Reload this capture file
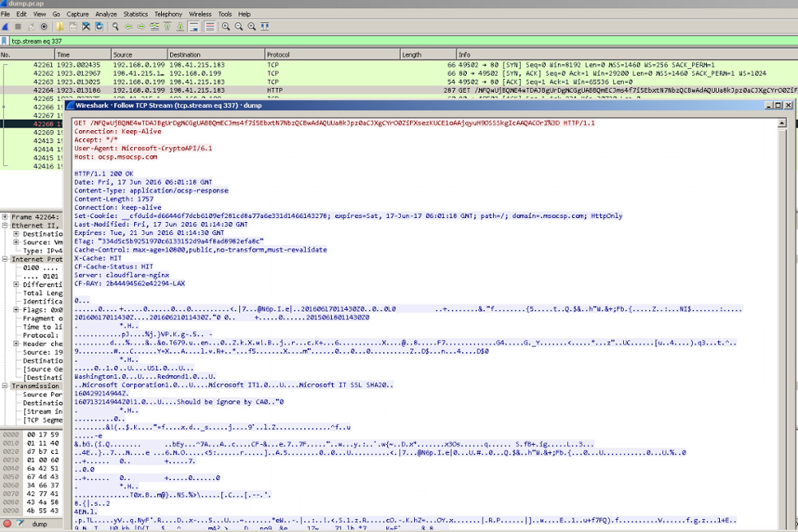 pos(98,25)
